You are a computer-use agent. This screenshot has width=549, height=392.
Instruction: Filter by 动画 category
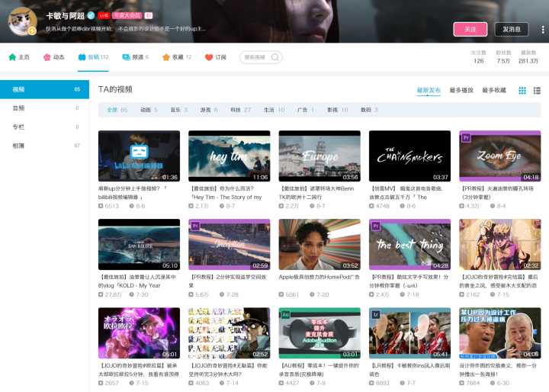(x=149, y=110)
